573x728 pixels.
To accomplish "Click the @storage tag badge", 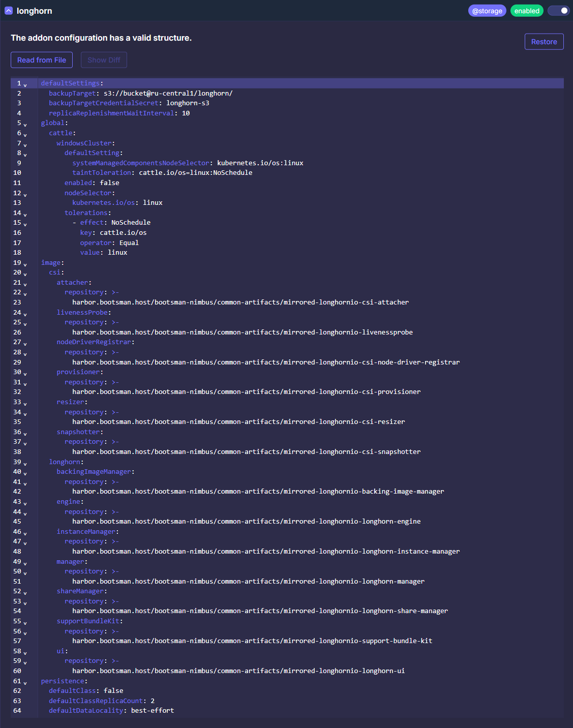I will click(x=487, y=11).
